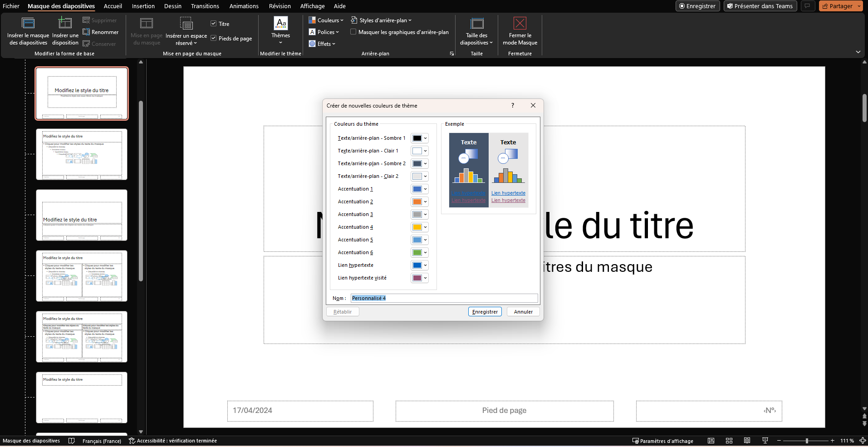Click zoom in plus icon
Viewport: 868px width, 447px height.
[833, 441]
